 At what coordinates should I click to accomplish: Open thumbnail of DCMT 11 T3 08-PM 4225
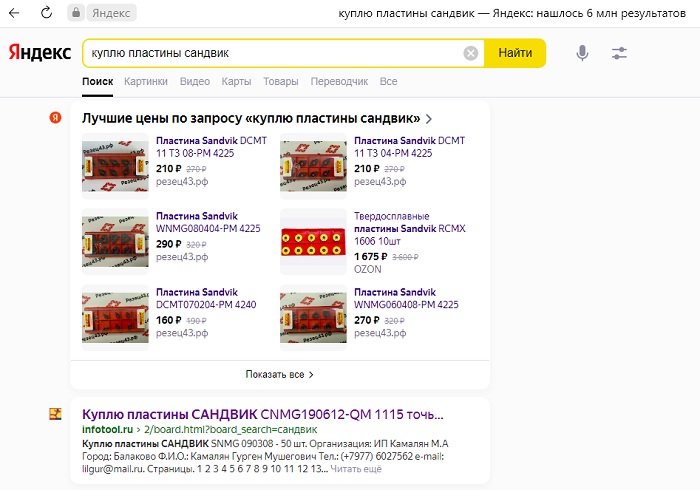click(115, 166)
